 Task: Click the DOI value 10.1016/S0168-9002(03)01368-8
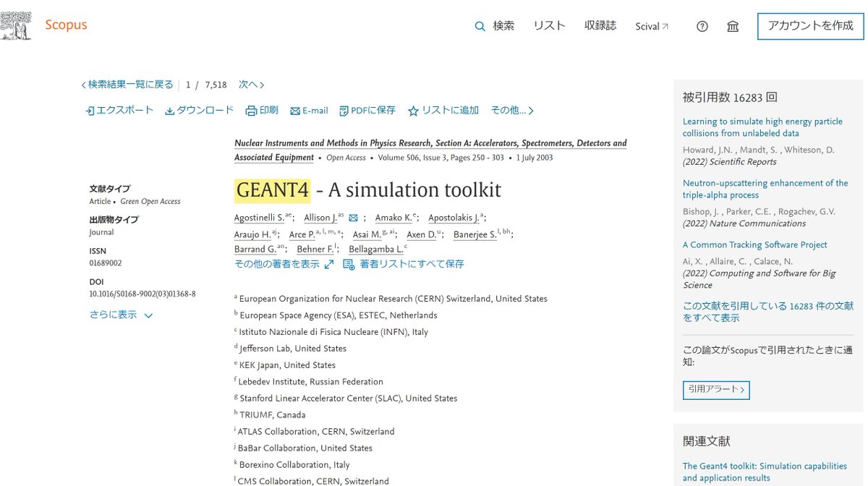coord(142,294)
